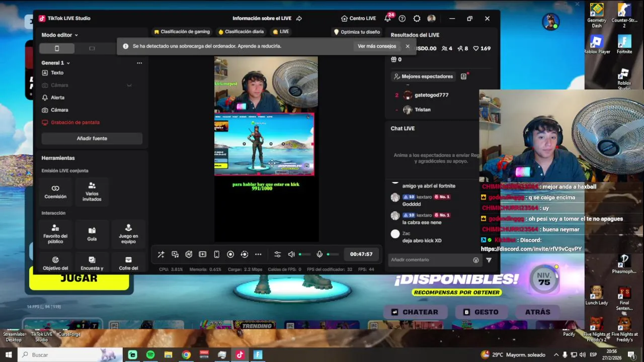The height and width of the screenshot is (362, 644).
Task: Open Google Chrome from the taskbar
Action: 186,355
